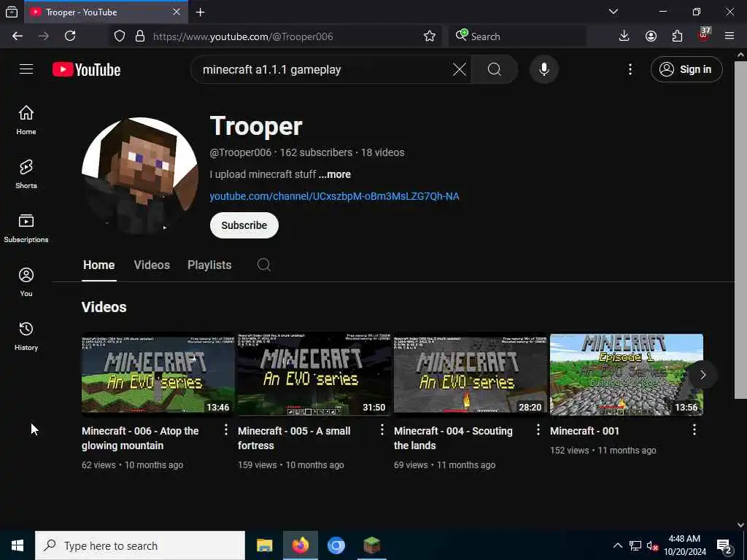Open title Minecraft - 006 - Atop the glowing mountain

point(140,438)
